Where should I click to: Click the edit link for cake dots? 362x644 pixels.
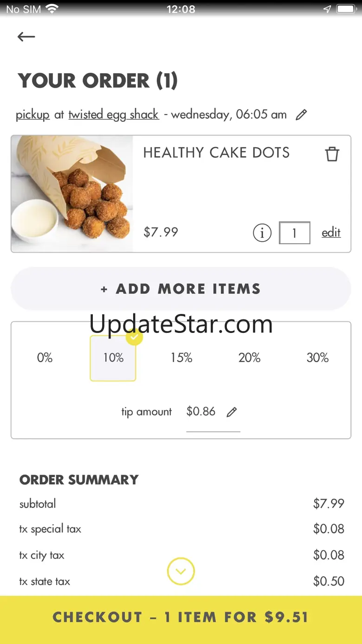tap(331, 233)
